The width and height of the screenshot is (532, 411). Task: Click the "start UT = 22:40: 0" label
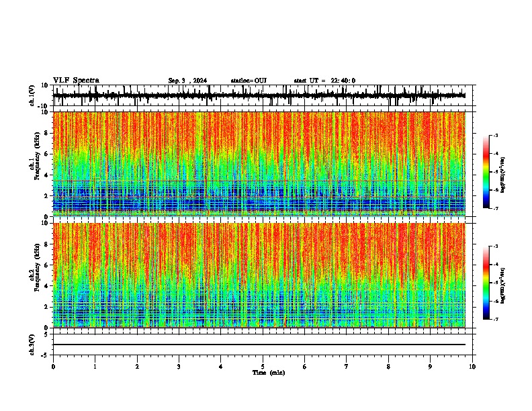tap(324, 81)
